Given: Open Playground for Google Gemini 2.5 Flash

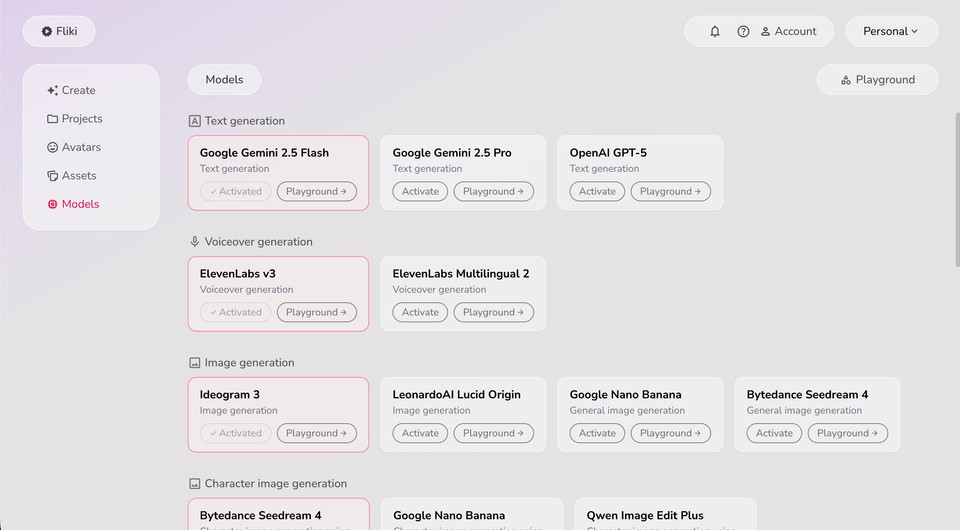Looking at the screenshot, I should coord(316,191).
